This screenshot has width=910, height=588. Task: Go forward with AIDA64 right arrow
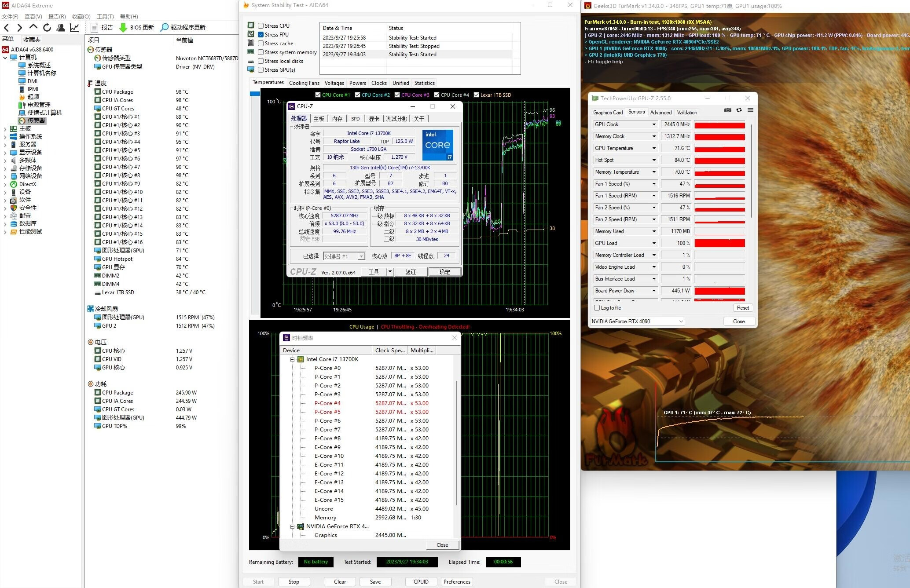tap(19, 28)
